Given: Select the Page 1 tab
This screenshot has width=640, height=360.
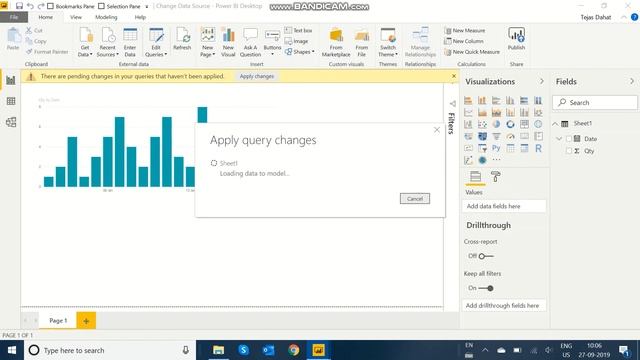Looking at the screenshot, I should click(58, 320).
